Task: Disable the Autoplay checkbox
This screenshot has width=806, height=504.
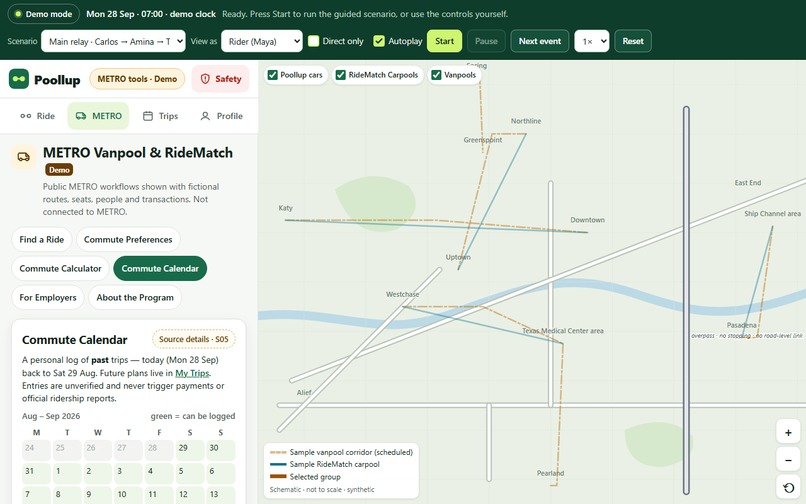Action: click(x=379, y=41)
